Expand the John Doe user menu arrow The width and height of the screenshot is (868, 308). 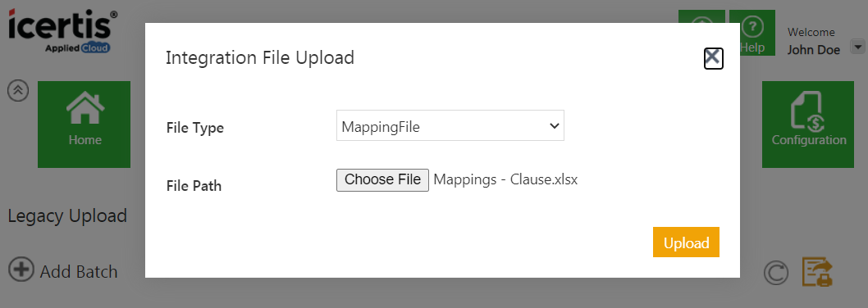(x=857, y=47)
